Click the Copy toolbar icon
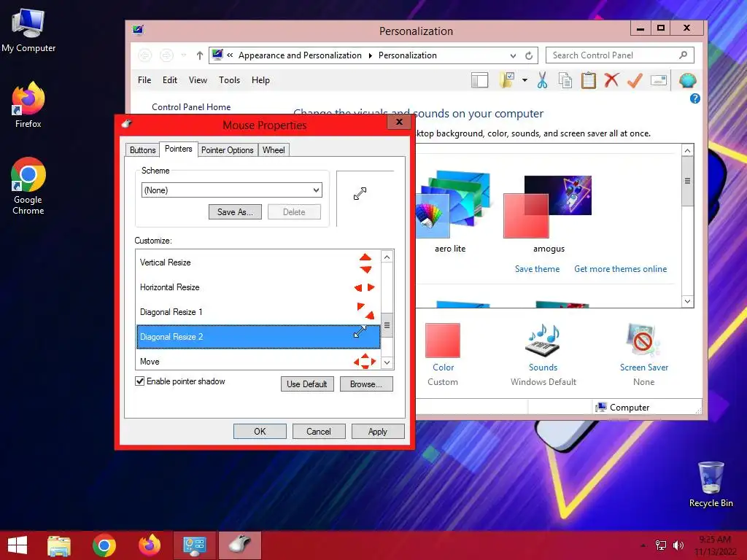The width and height of the screenshot is (747, 560). tap(565, 80)
